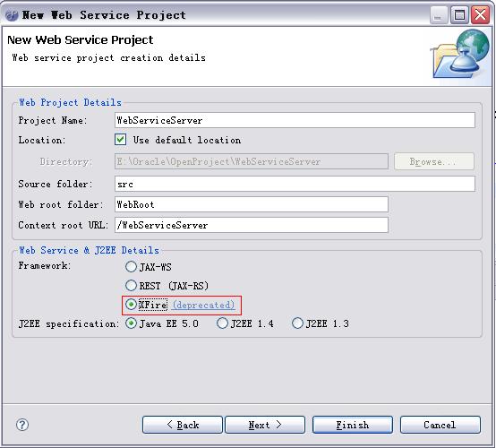Click the Web Service & J2EE Details label
This screenshot has height=448, width=496.
[x=89, y=250]
